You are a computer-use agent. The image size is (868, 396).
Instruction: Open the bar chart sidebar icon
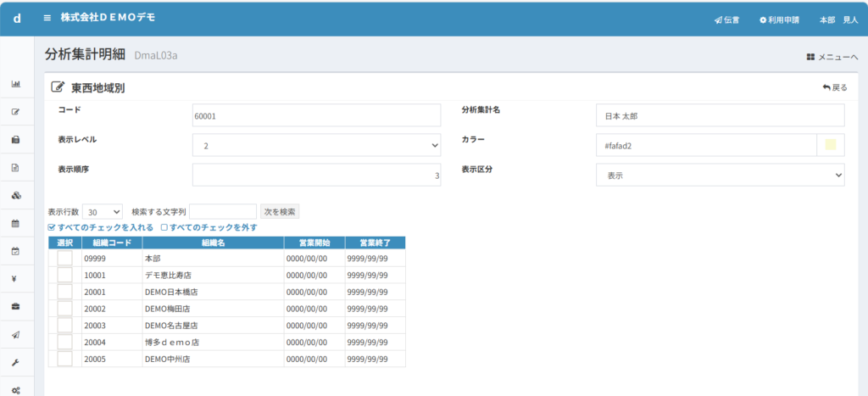point(15,84)
